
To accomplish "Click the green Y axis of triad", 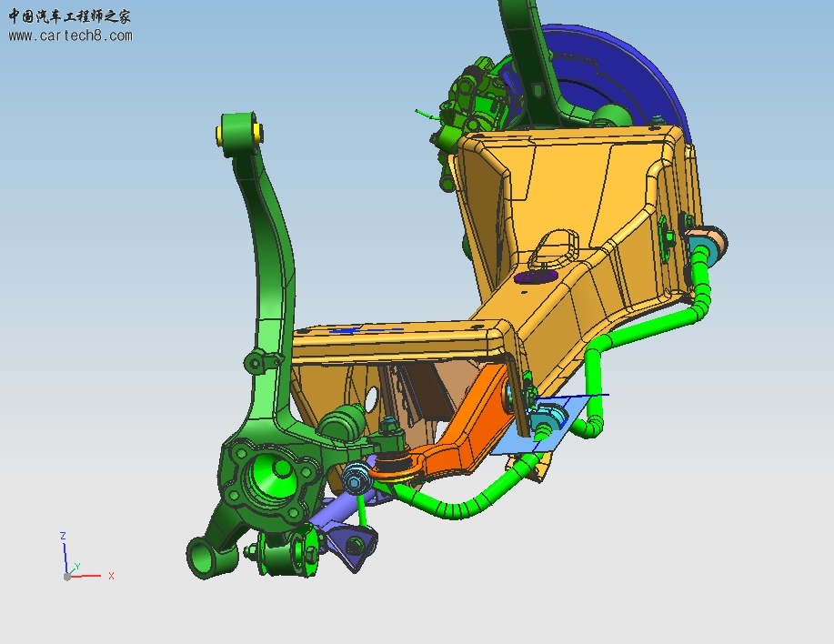I will click(73, 570).
